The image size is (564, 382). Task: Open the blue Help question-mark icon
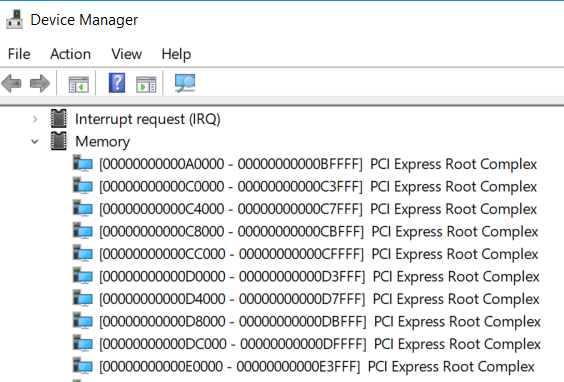pos(117,83)
